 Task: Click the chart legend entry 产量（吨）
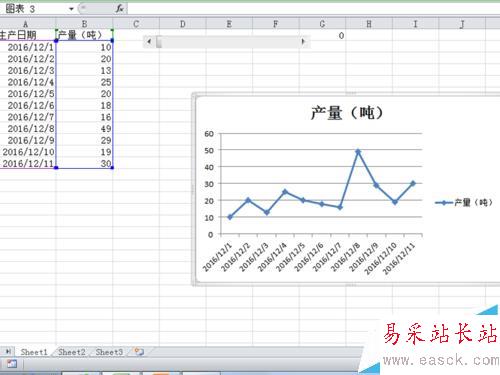pyautogui.click(x=464, y=202)
